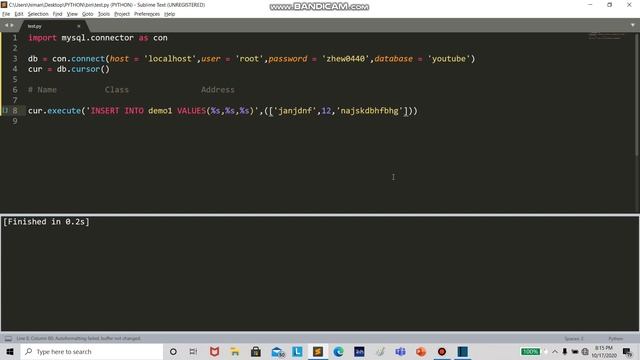Open File Explorer from taskbar

[x=235, y=351]
